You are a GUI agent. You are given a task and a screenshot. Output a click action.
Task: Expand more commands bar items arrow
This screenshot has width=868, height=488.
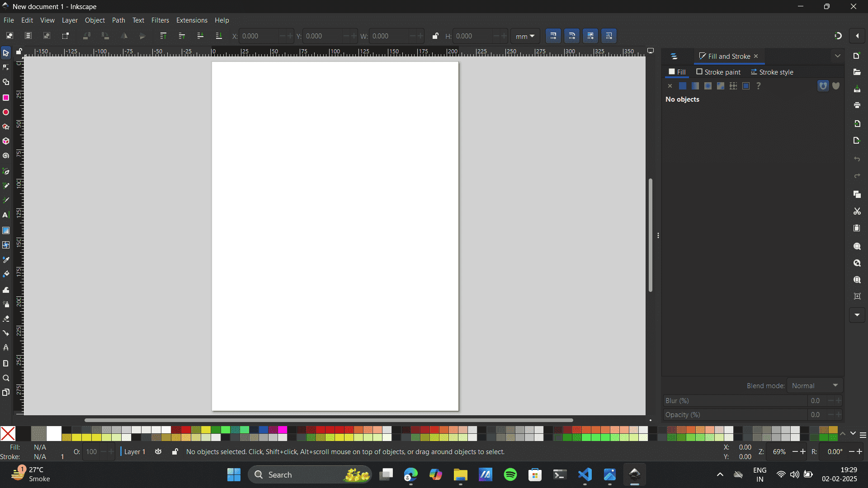point(857,315)
